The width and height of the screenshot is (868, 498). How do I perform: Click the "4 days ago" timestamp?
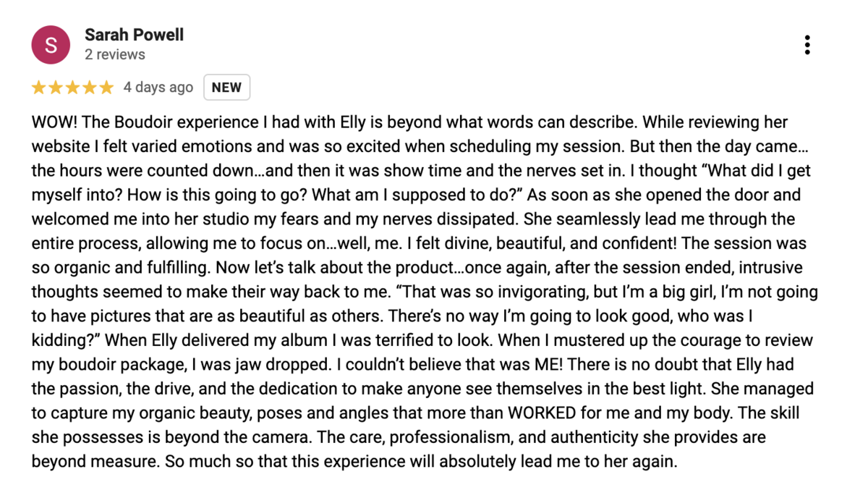(158, 88)
